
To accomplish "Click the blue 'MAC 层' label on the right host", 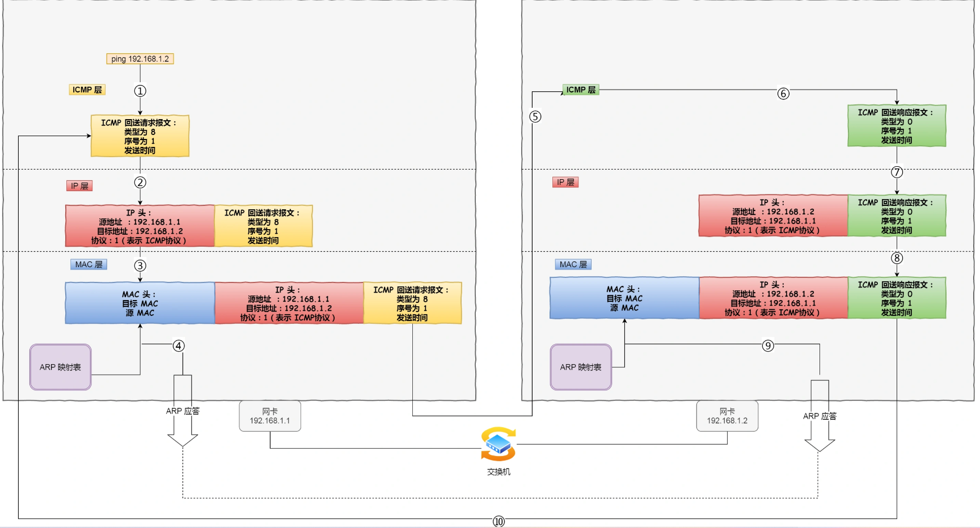I will click(x=573, y=264).
